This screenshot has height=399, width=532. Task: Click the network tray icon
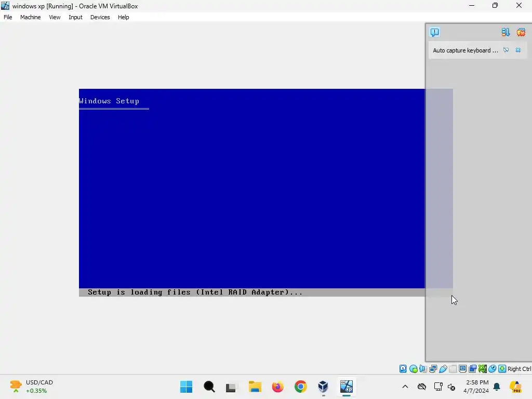pyautogui.click(x=438, y=387)
